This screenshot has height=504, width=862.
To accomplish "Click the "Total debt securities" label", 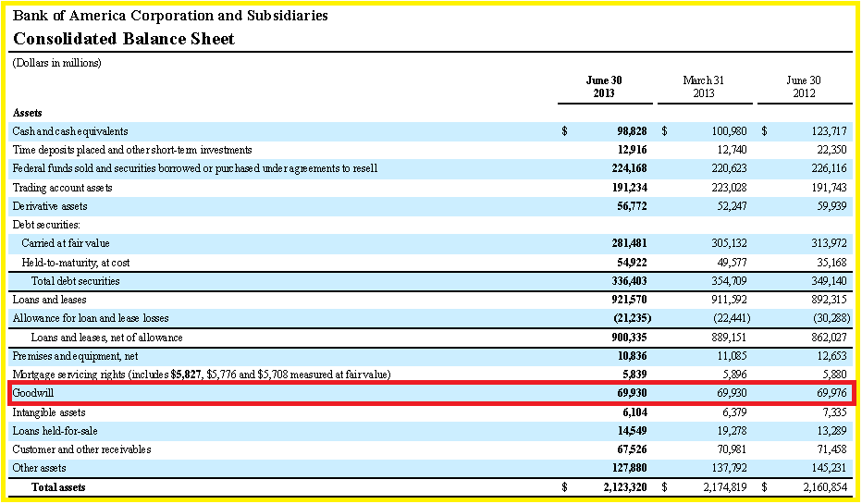I will (75, 281).
